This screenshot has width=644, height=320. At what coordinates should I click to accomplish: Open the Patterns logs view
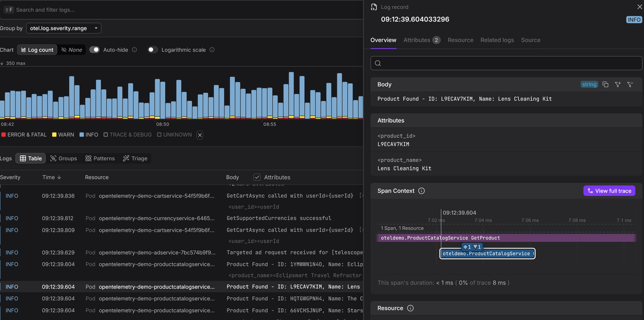point(99,159)
